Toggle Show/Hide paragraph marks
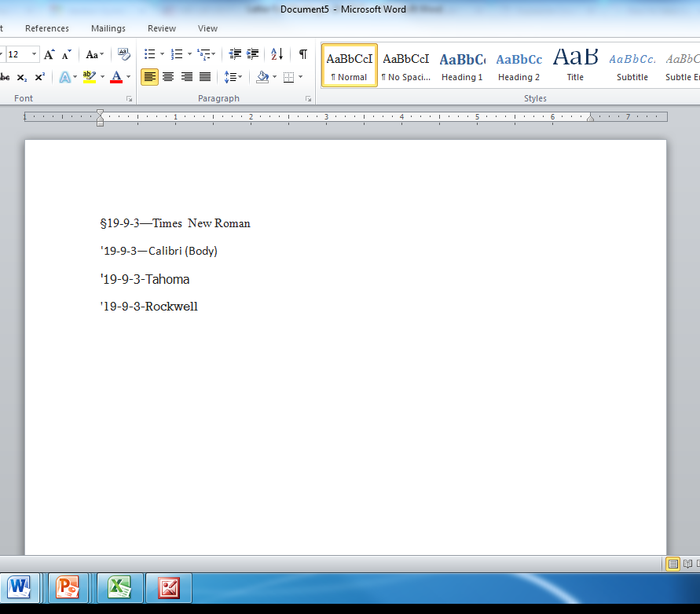Image resolution: width=700 pixels, height=614 pixels. (x=303, y=54)
